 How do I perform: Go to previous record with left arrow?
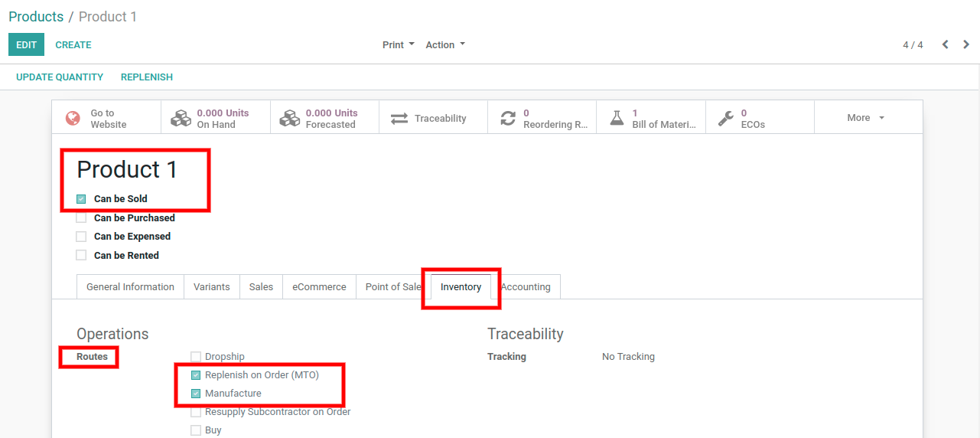(946, 44)
